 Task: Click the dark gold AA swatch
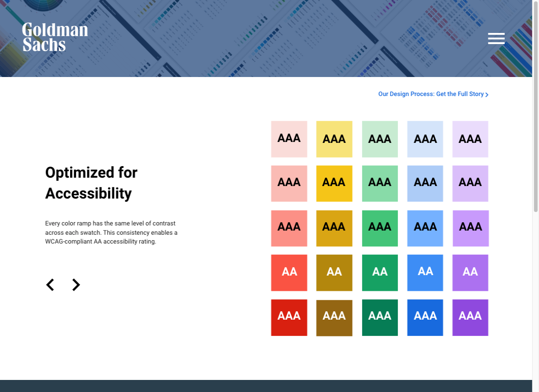334,273
